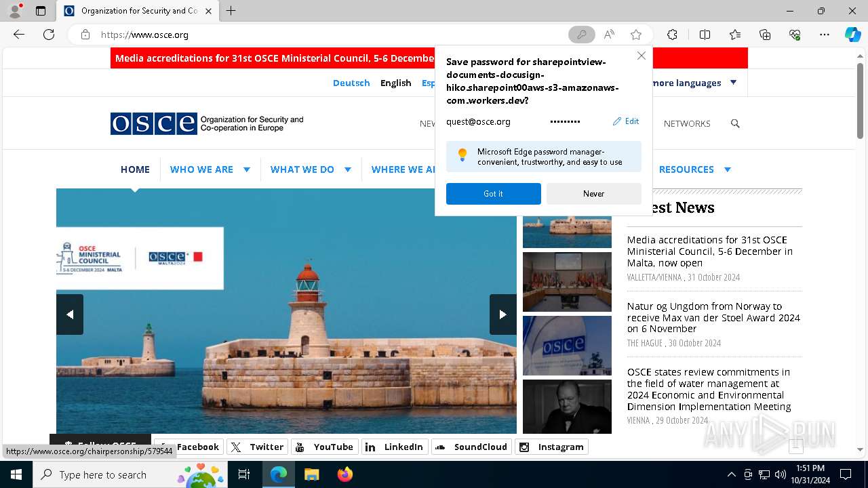Expand the RESOURCES menu arrow

coord(728,169)
